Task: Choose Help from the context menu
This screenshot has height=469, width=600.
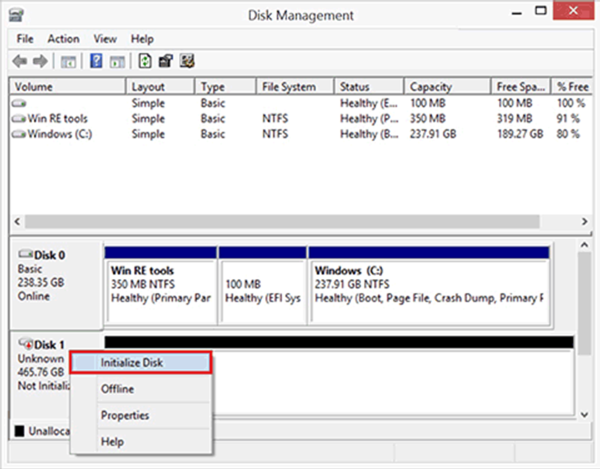Action: click(141, 441)
